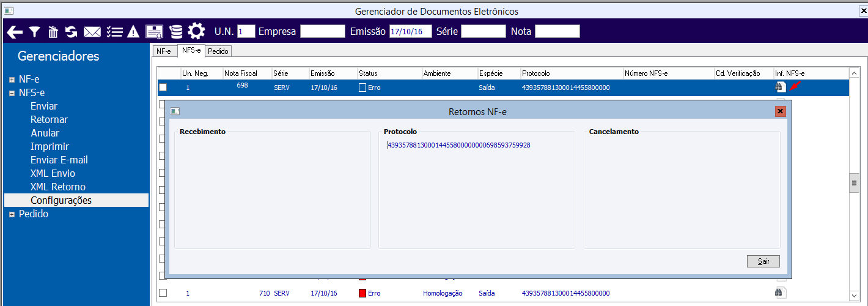Click the long protocol number inside the dialog
The image size is (868, 306).
pyautogui.click(x=458, y=145)
